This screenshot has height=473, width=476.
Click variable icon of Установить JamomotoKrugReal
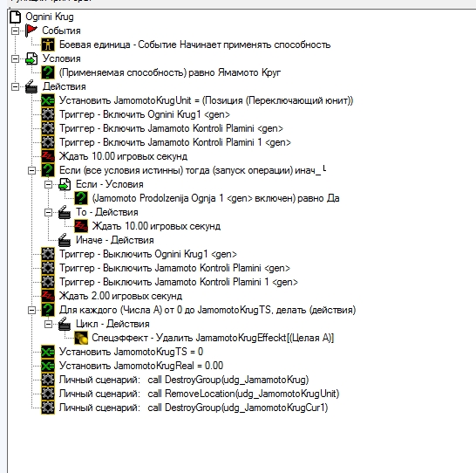pos(48,366)
